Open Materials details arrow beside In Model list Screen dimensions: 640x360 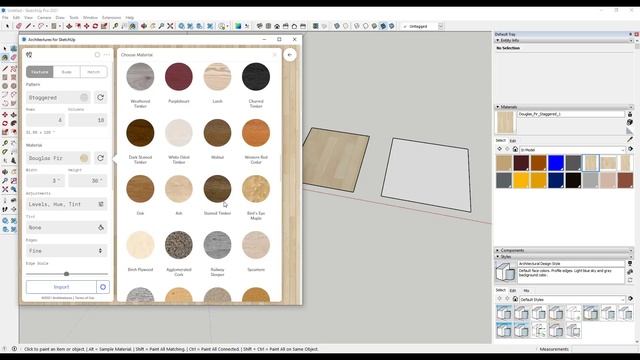coord(631,149)
